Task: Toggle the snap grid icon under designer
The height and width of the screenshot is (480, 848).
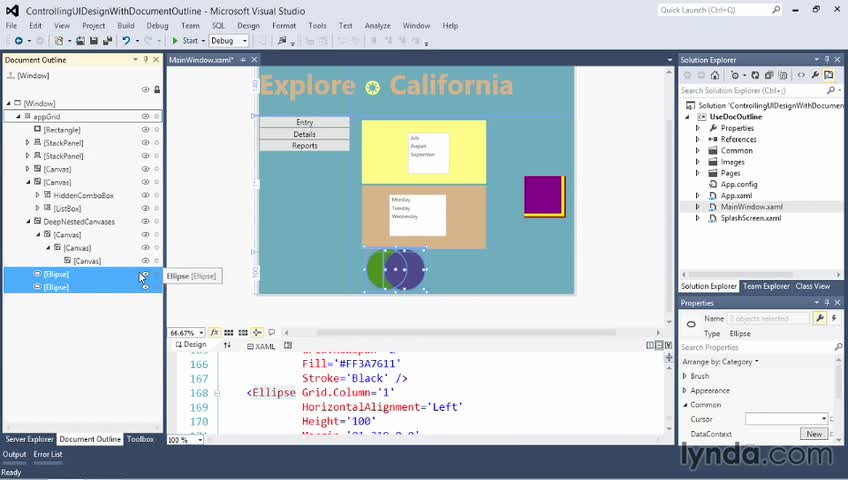Action: 229,332
